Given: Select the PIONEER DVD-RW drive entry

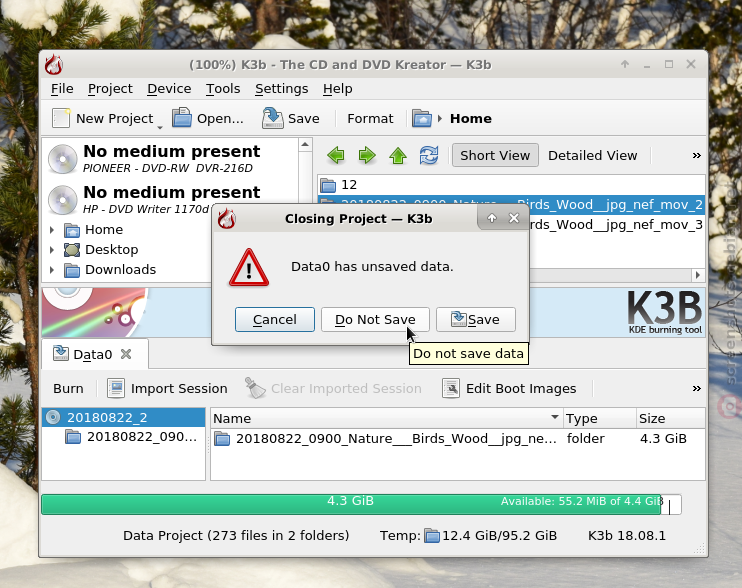Looking at the screenshot, I should 170,158.
